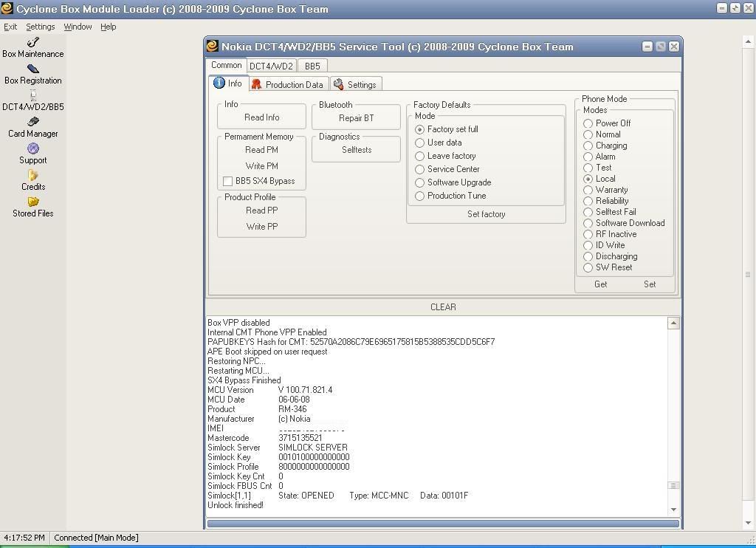Click the Unlock finished! log line

(x=236, y=506)
